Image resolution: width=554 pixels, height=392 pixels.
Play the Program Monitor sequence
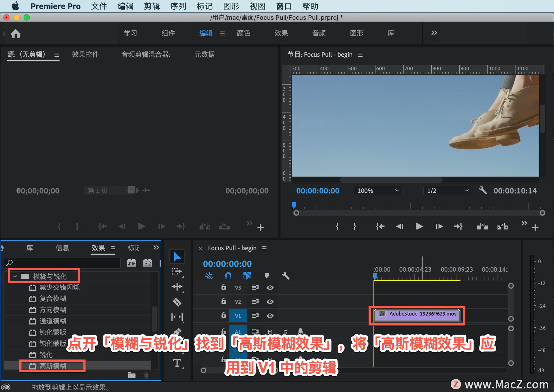(x=419, y=226)
